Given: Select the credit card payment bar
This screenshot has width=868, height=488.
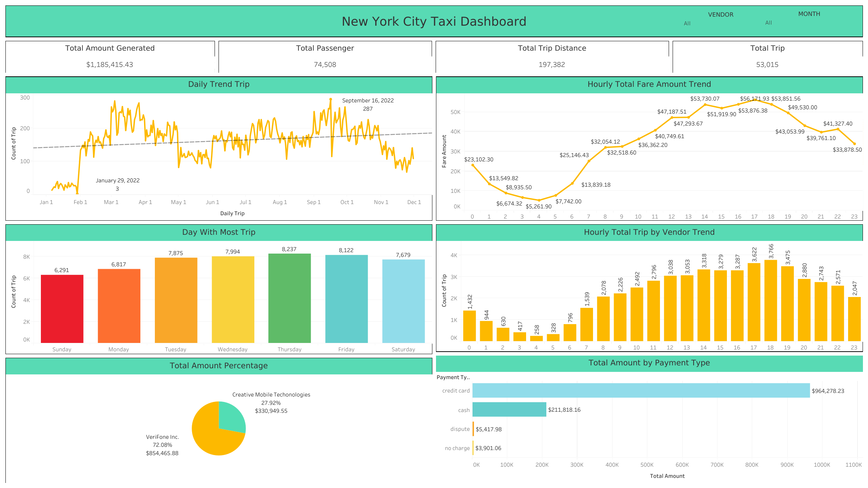Looking at the screenshot, I should pyautogui.click(x=641, y=391).
